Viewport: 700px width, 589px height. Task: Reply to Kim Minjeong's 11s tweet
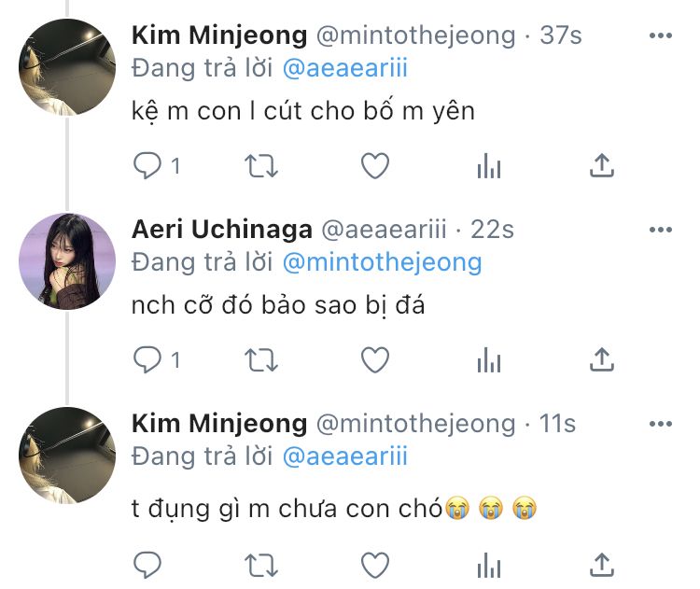tap(147, 564)
